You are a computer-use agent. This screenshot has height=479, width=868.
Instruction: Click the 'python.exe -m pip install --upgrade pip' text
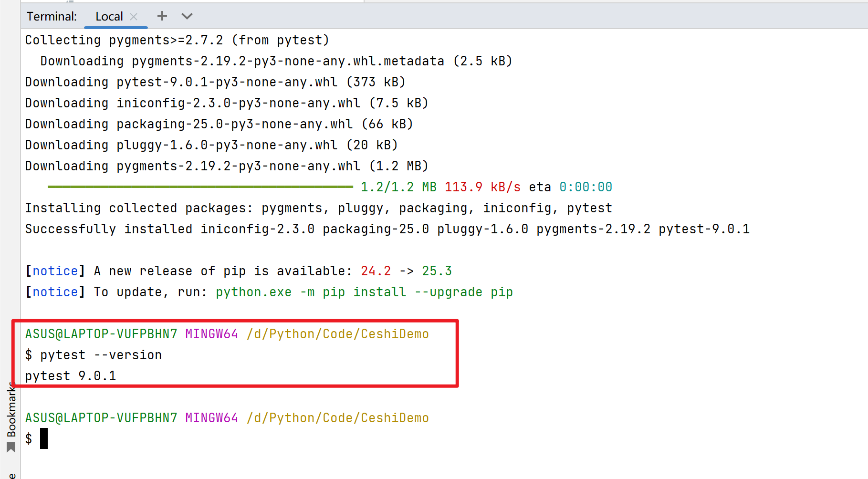point(364,292)
